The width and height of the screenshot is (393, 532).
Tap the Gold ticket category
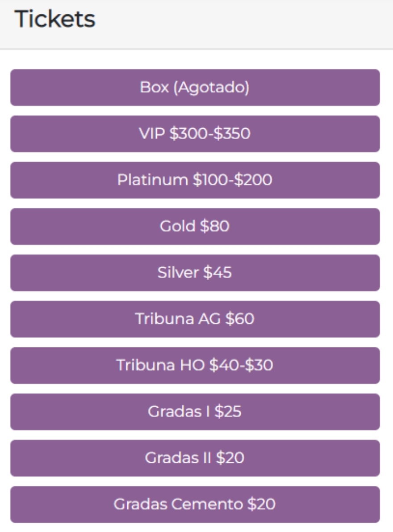pos(195,226)
